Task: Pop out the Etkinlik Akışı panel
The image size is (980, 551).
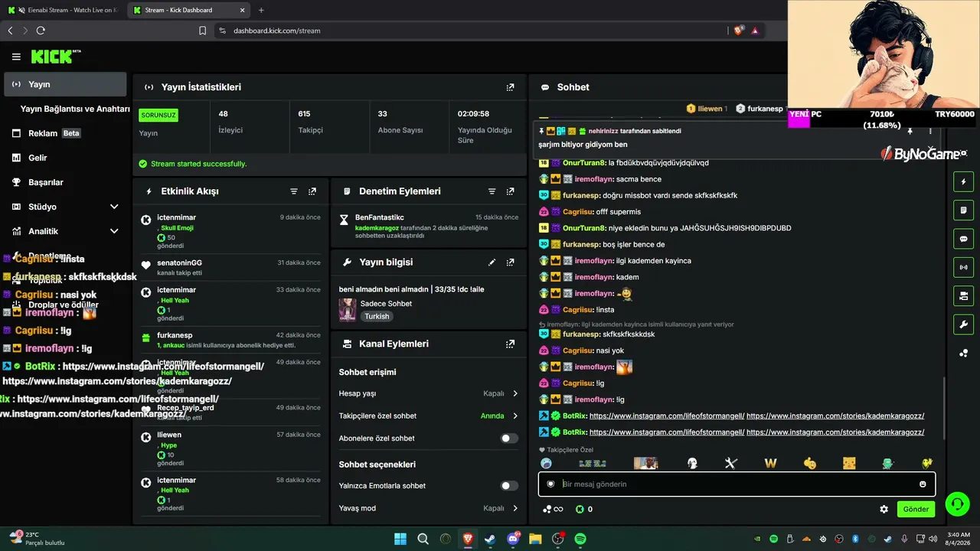Action: tap(312, 191)
